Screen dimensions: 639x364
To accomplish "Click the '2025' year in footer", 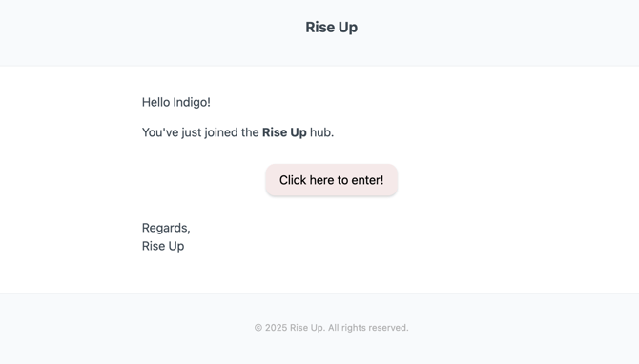I will [277, 328].
